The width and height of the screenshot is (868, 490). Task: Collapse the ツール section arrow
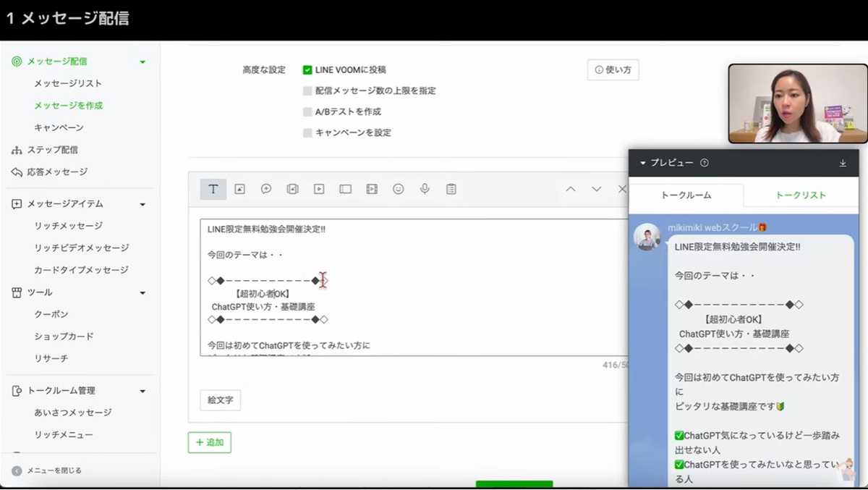[142, 293]
